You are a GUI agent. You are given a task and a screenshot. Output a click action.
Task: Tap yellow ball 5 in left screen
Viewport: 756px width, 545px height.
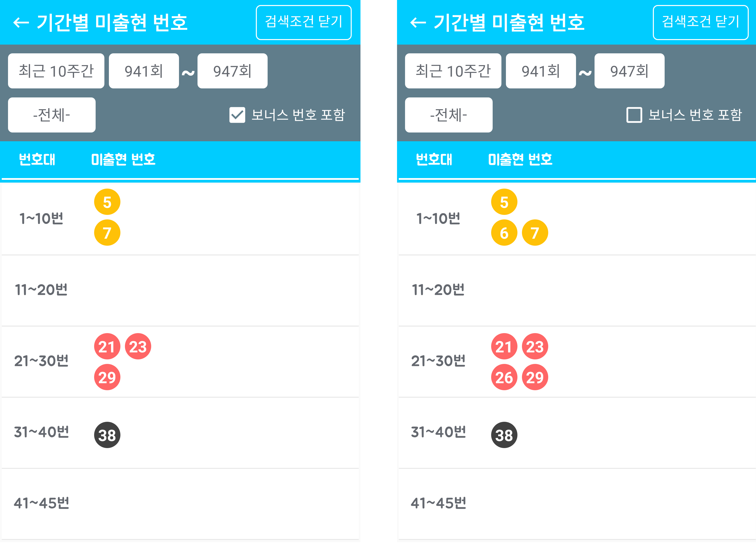pos(107,202)
